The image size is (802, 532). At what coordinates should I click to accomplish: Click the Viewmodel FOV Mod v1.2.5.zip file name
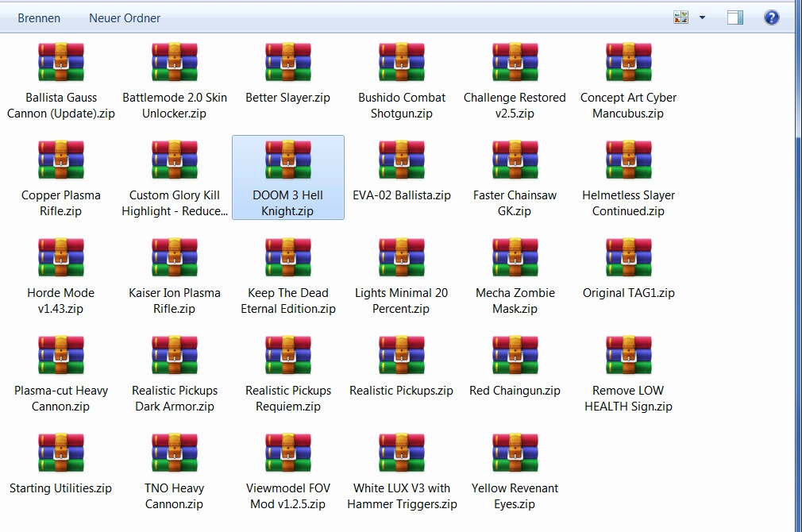tap(288, 496)
